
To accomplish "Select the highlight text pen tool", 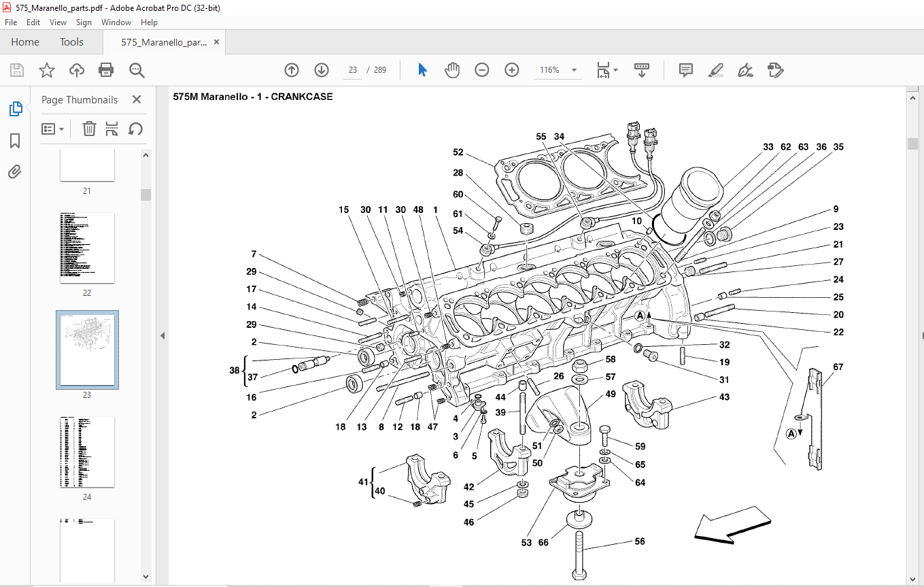I will (715, 70).
